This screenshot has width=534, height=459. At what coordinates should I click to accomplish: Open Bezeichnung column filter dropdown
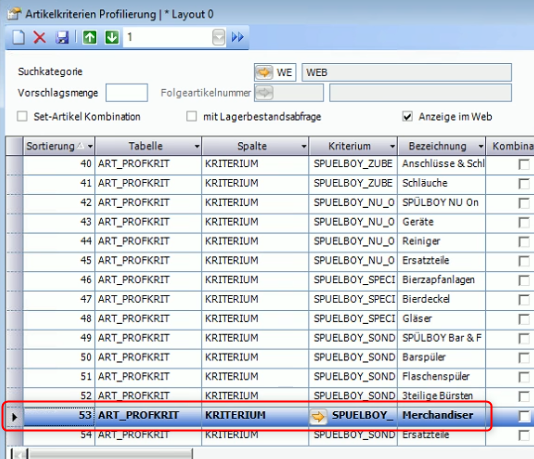481,146
